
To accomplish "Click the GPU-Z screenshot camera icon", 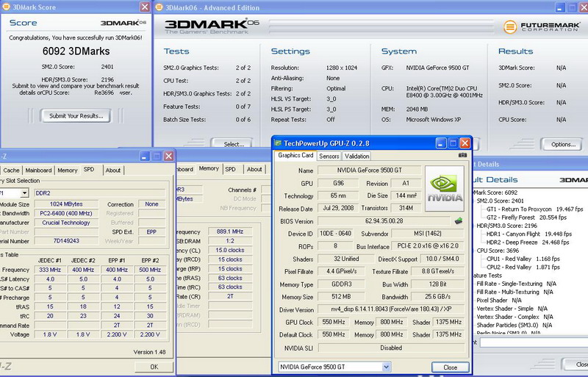I will pos(462,155).
